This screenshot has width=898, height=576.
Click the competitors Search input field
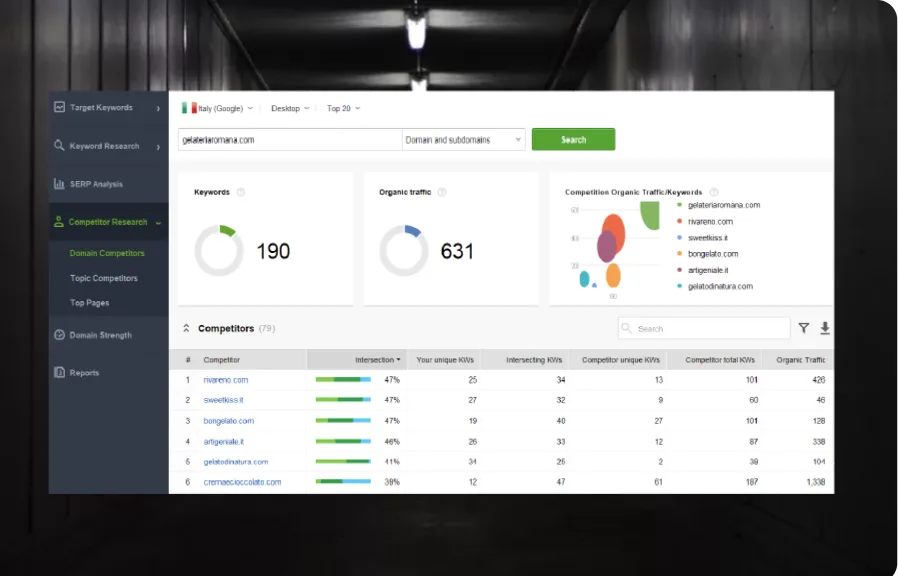tap(710, 328)
